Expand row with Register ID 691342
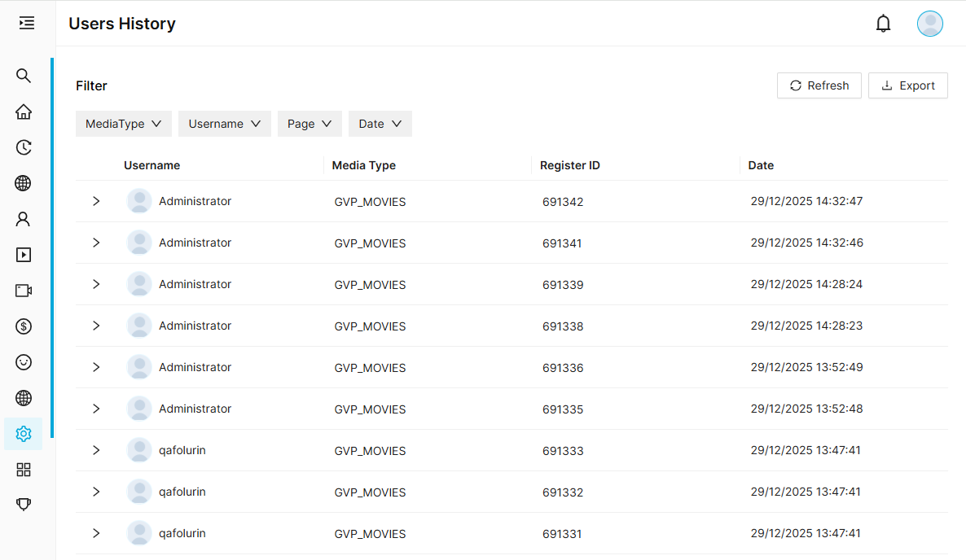The height and width of the screenshot is (560, 966). (96, 201)
